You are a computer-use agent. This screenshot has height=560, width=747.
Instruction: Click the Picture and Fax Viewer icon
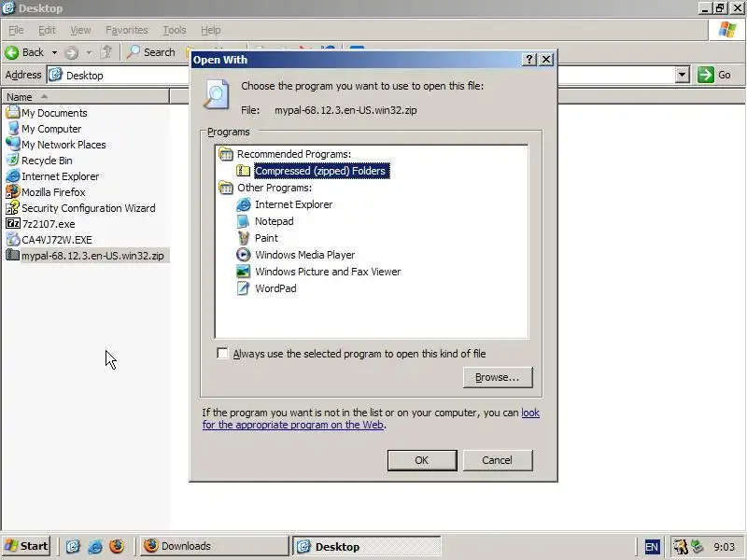(244, 272)
